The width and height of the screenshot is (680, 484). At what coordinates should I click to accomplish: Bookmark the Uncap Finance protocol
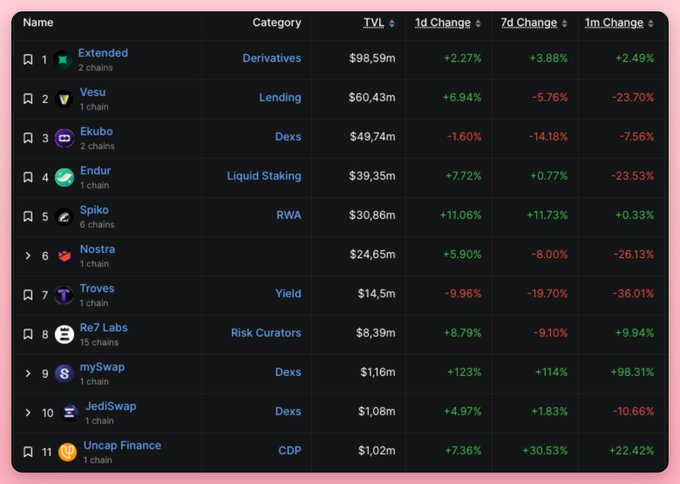pos(28,451)
